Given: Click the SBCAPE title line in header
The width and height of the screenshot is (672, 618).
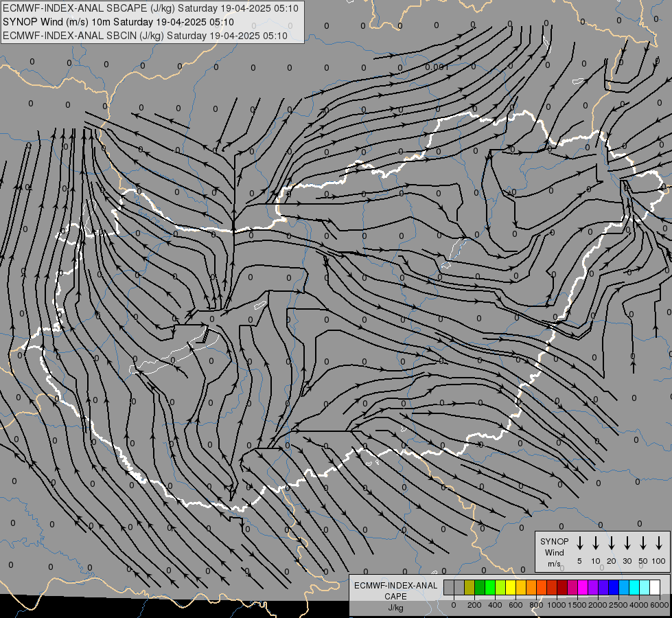Looking at the screenshot, I should pyautogui.click(x=150, y=8).
